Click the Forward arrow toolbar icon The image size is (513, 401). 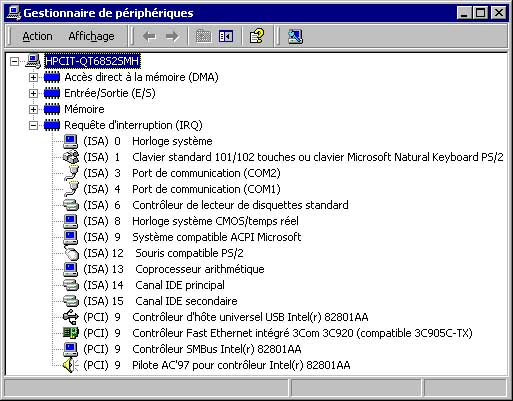pyautogui.click(x=172, y=36)
